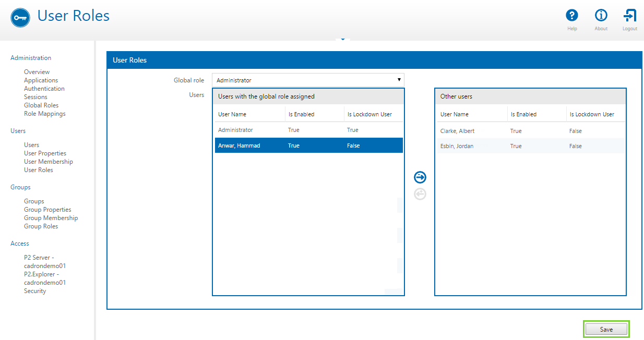The image size is (644, 340).
Task: Open Role Mappings in sidebar
Action: [44, 114]
